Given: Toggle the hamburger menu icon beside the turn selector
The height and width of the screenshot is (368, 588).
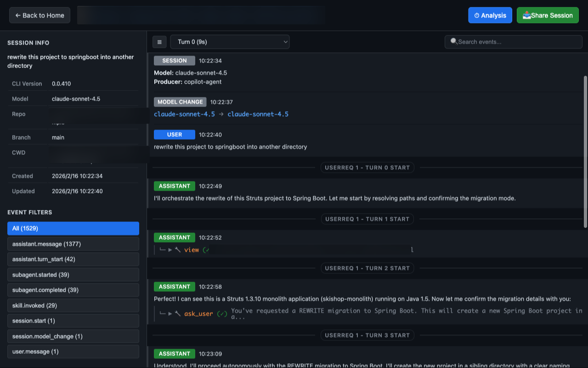Looking at the screenshot, I should [x=159, y=42].
